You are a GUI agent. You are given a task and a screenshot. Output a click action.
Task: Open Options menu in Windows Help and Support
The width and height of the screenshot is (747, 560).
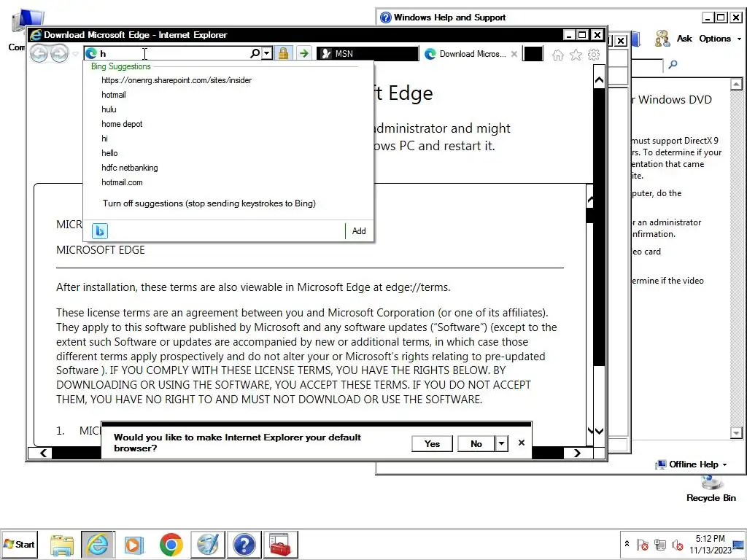point(720,39)
